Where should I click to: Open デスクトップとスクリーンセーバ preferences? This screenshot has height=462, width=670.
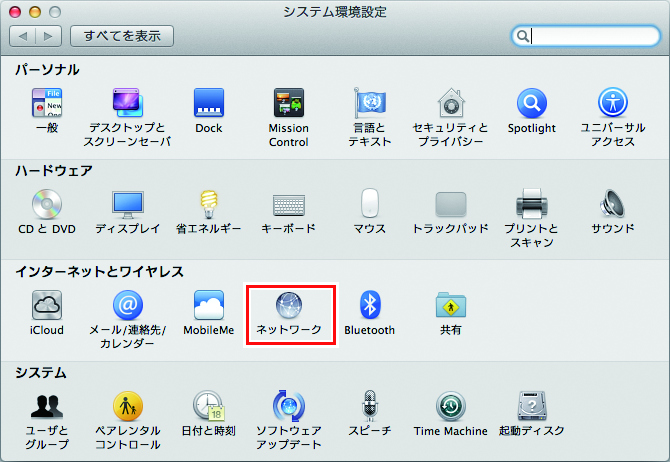[127, 103]
